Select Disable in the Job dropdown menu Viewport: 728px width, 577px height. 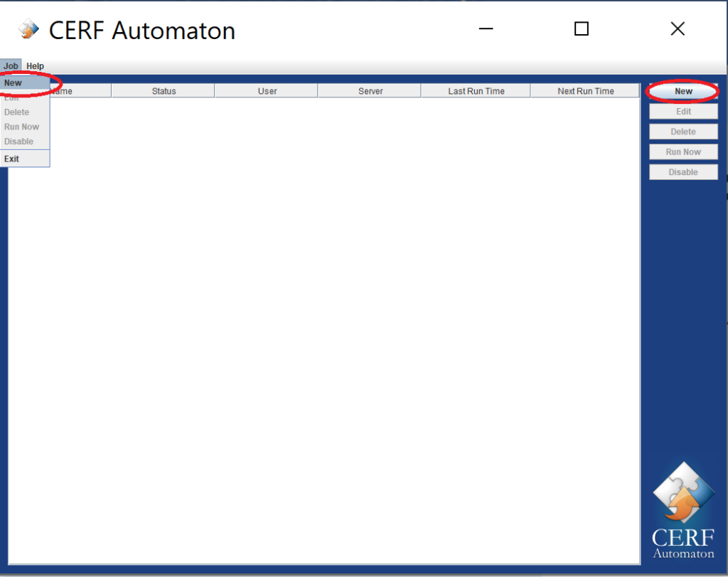18,142
